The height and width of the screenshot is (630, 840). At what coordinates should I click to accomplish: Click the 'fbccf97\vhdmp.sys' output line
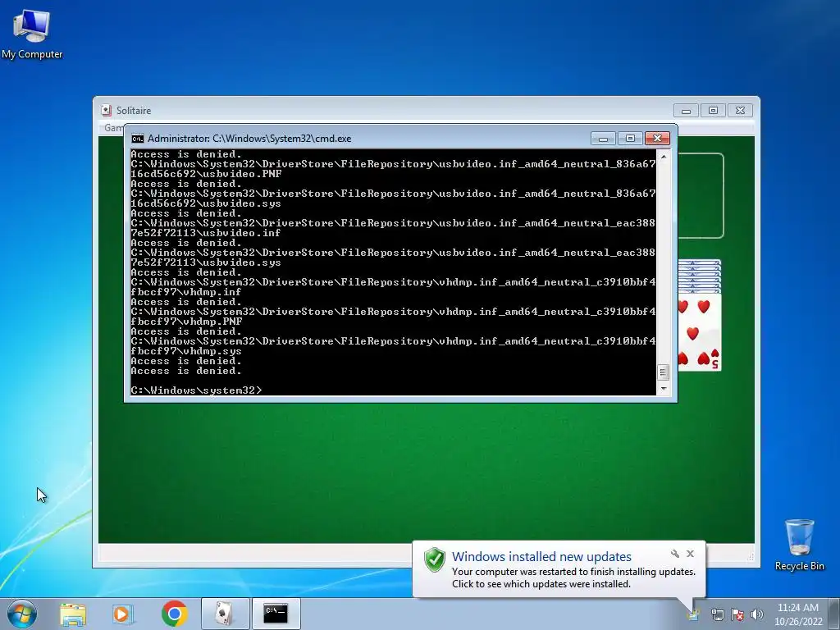coord(186,351)
